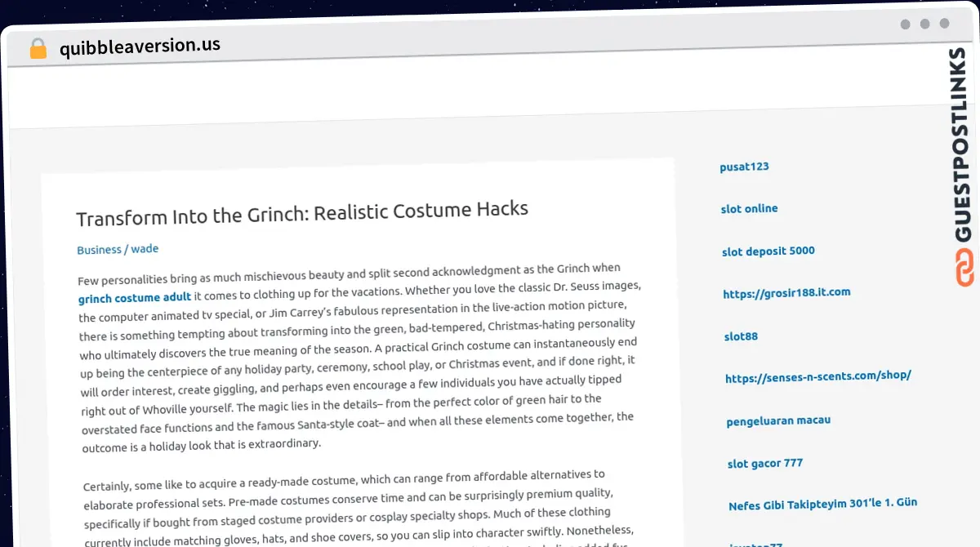
Task: Click the last window control dot
Action: [x=944, y=24]
